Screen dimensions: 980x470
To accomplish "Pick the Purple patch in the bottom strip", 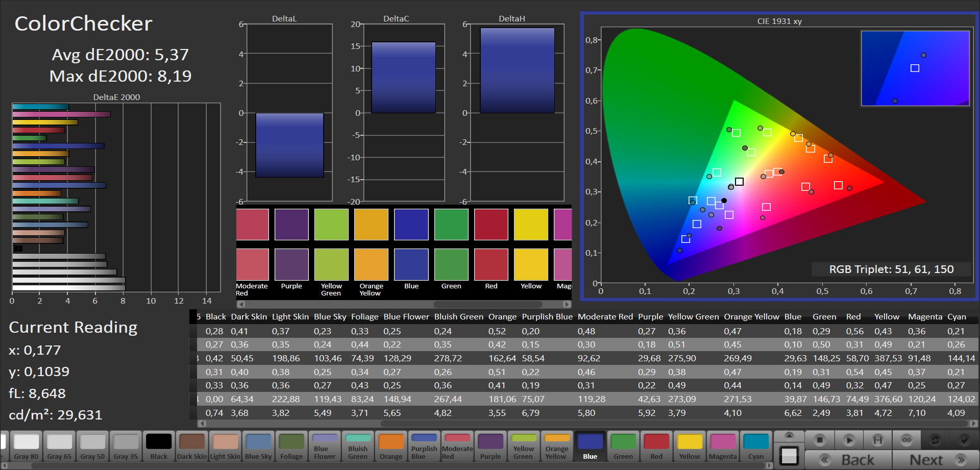I will point(491,447).
